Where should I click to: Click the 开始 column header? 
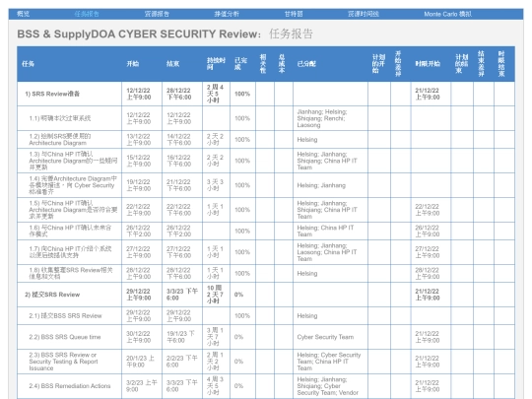[133, 64]
